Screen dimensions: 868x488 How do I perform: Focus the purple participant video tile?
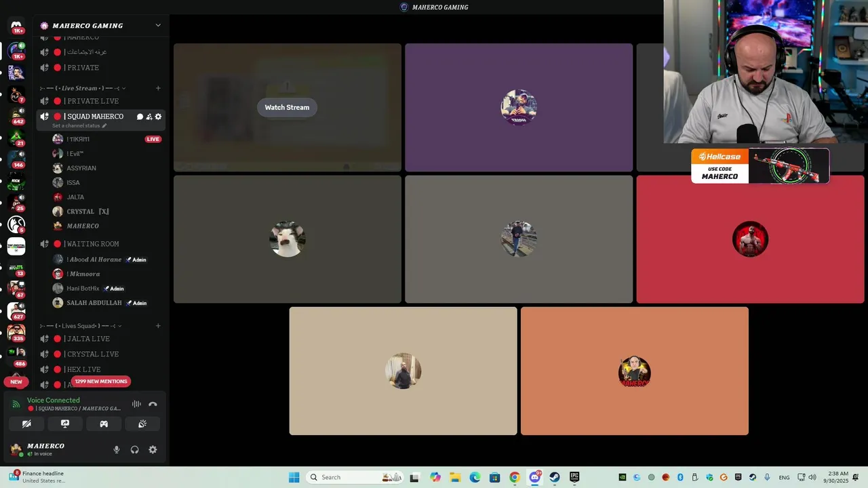point(519,107)
